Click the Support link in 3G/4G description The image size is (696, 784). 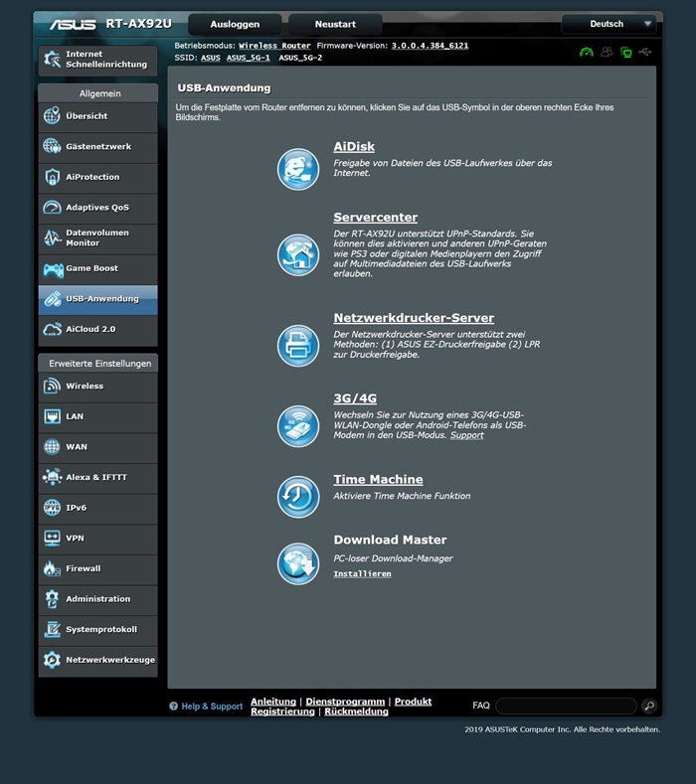point(467,435)
